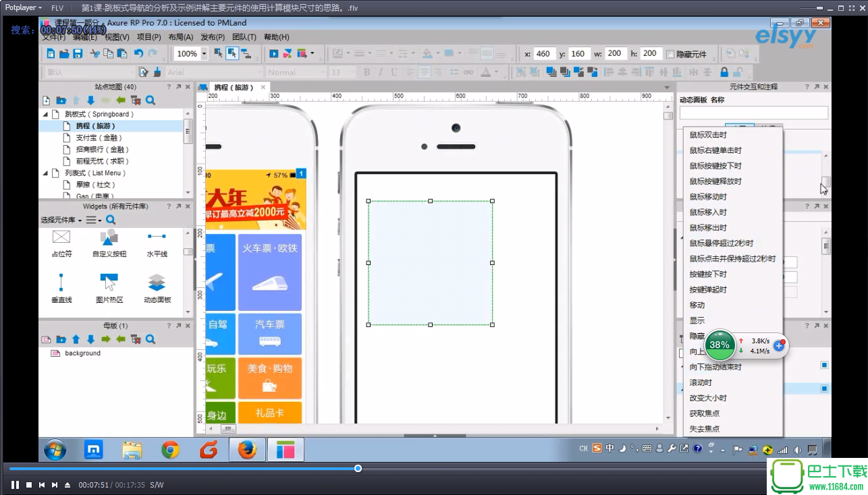868x495 pixels.
Task: Select the 占位符 placeholder widget
Action: (61, 243)
